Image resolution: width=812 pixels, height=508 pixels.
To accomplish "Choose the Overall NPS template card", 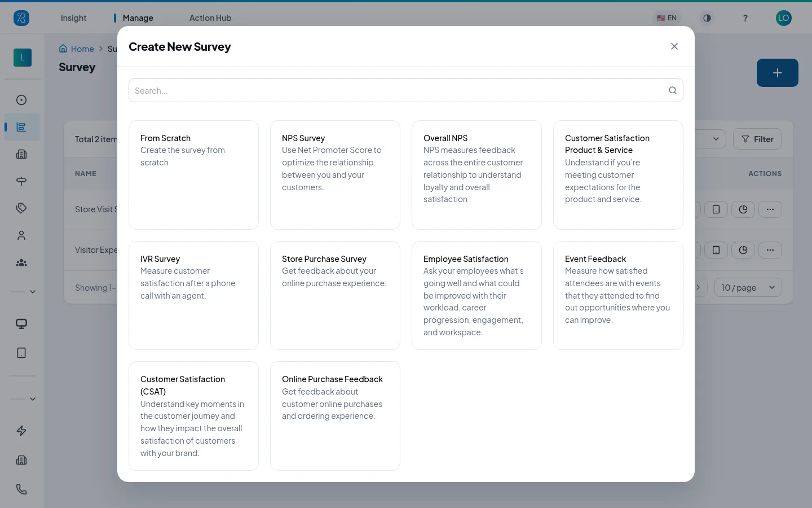I will tap(476, 175).
